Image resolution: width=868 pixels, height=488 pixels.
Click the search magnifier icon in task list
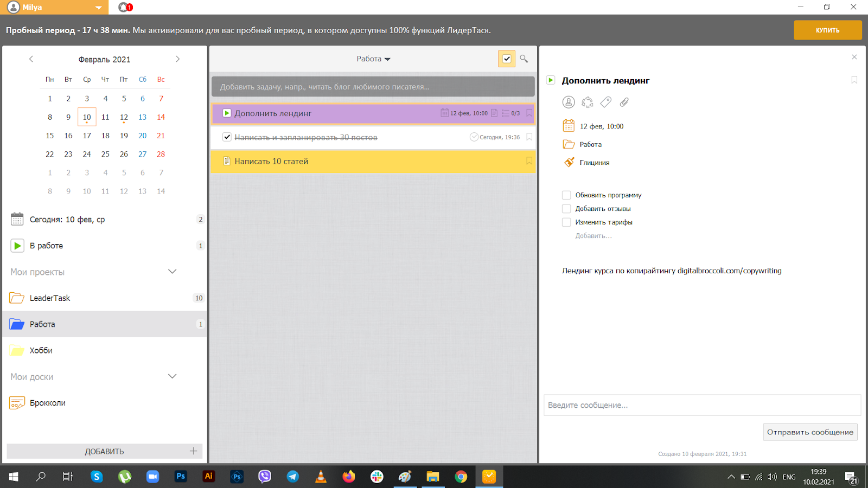(x=524, y=59)
